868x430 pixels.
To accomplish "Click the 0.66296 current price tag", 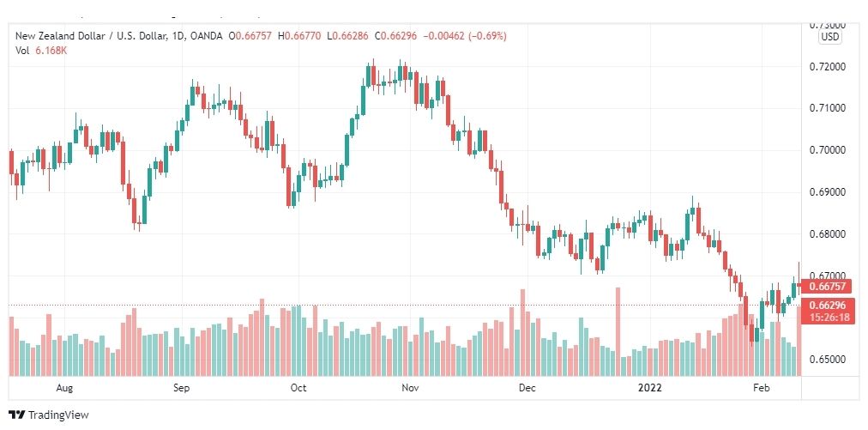I will click(827, 306).
